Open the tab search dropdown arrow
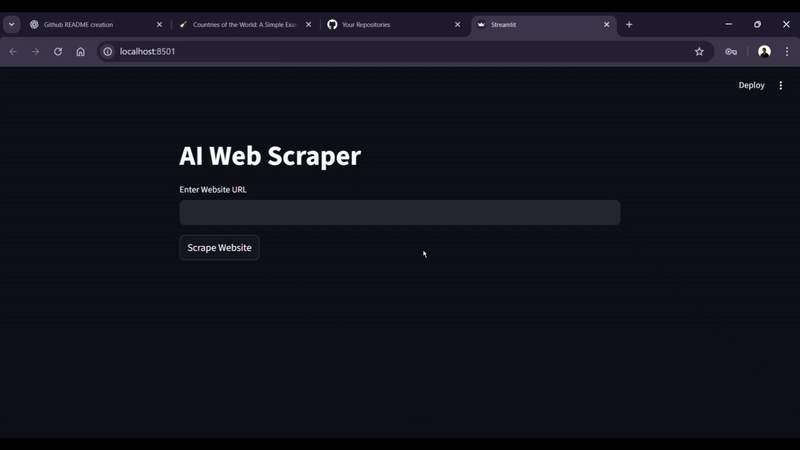 (11, 24)
